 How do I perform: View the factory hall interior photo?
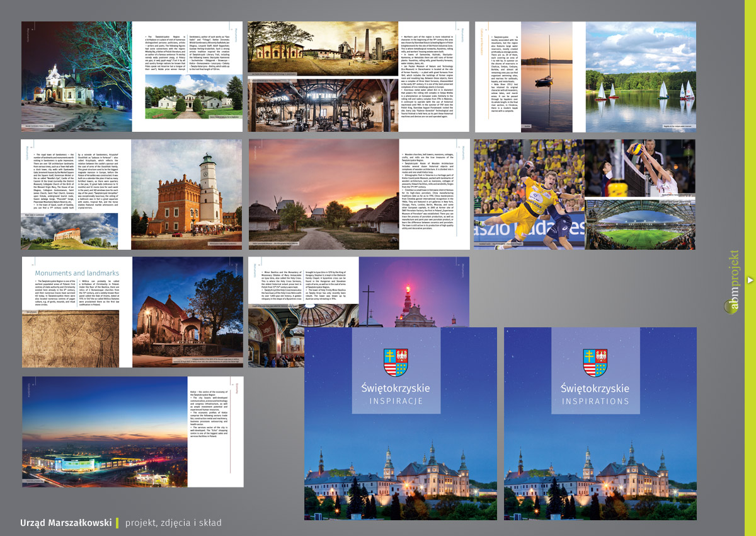pyautogui.click(x=324, y=105)
